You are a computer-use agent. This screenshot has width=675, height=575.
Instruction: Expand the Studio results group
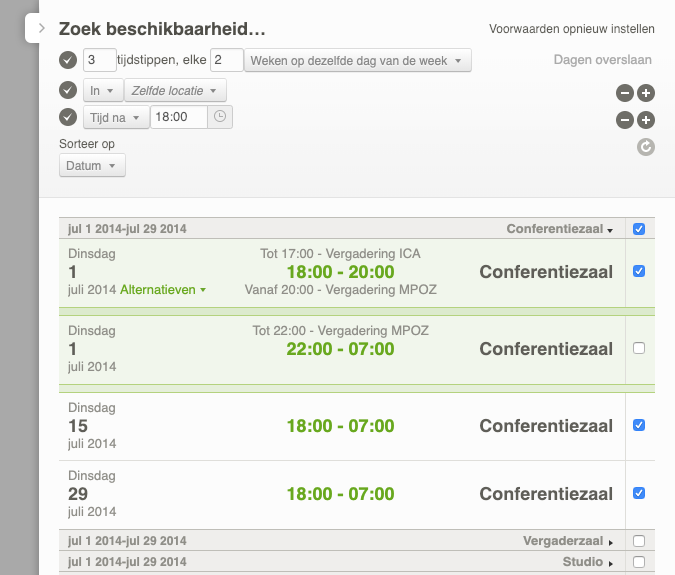coord(587,562)
